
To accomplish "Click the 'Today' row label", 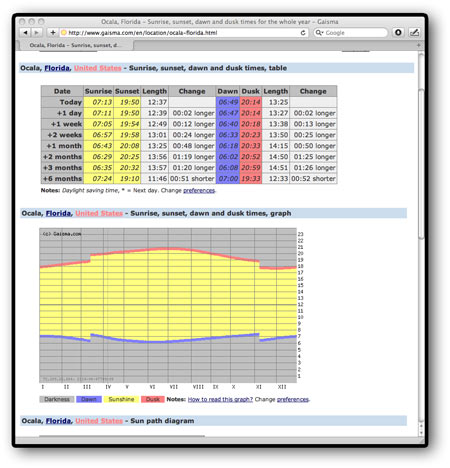I will (62, 102).
